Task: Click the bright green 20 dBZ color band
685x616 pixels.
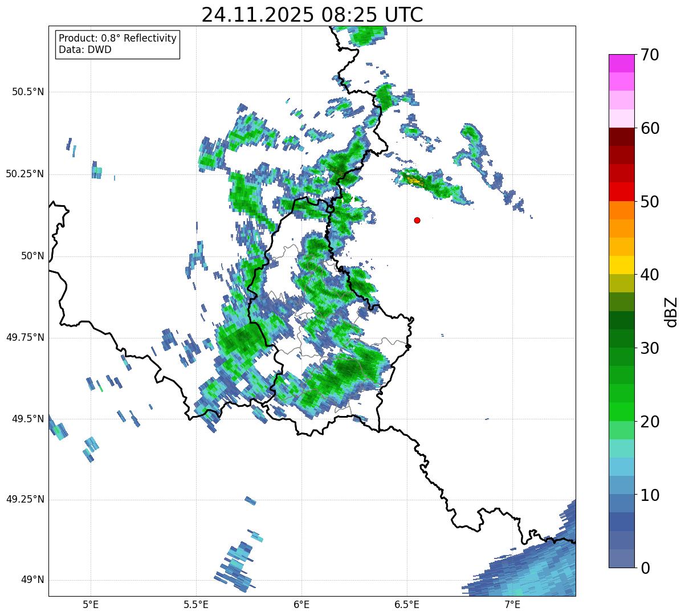Action: 622,411
